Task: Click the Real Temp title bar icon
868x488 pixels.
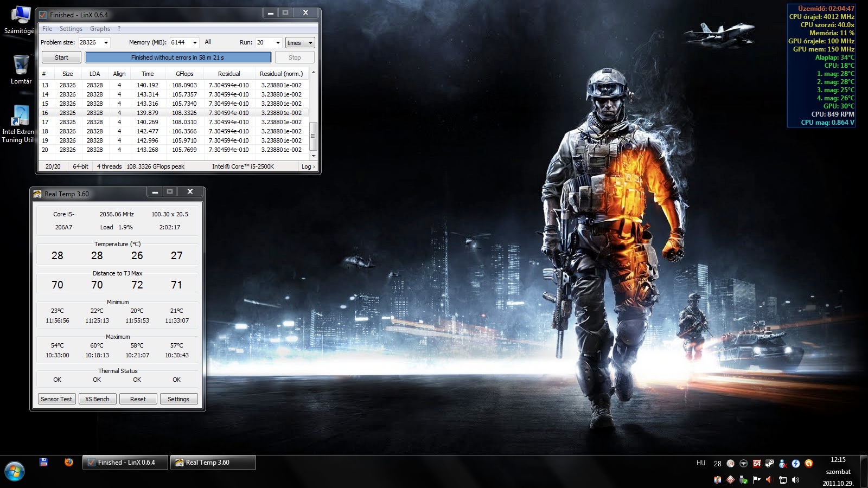Action: click(x=37, y=194)
